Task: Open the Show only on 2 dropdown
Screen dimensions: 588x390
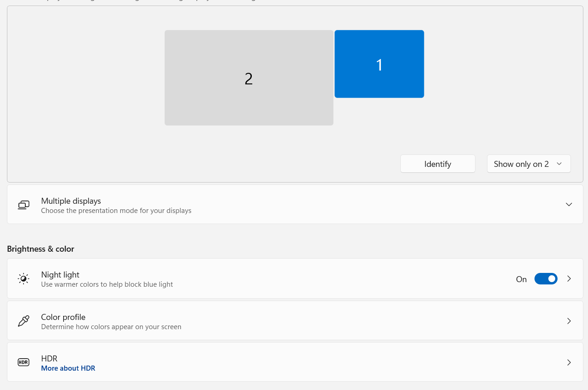Action: pos(529,164)
